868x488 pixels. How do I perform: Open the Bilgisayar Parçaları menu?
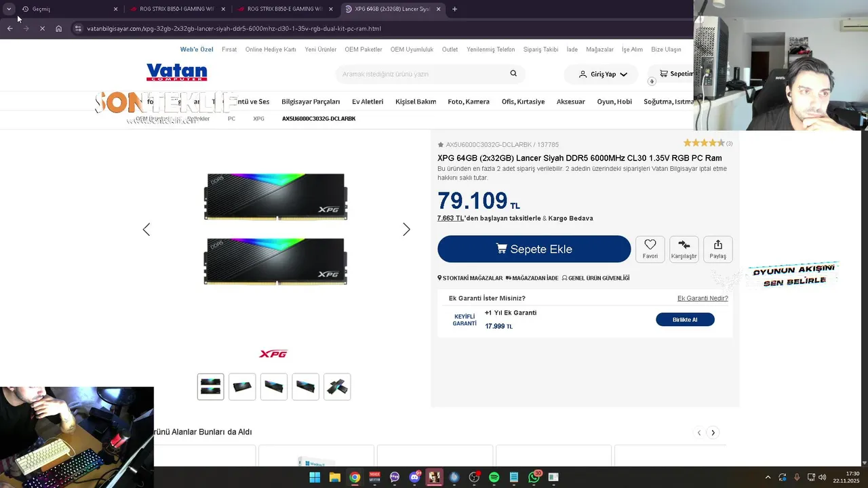[x=311, y=102]
